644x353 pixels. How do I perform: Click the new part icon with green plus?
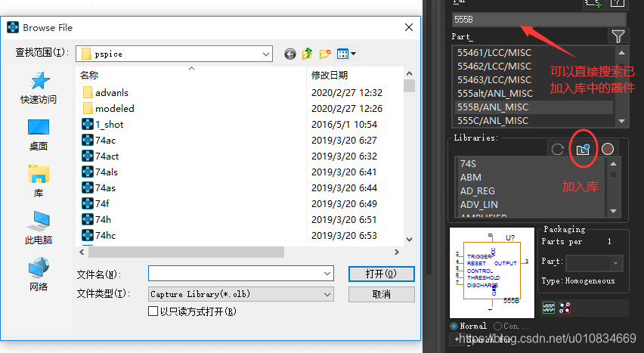(x=594, y=4)
